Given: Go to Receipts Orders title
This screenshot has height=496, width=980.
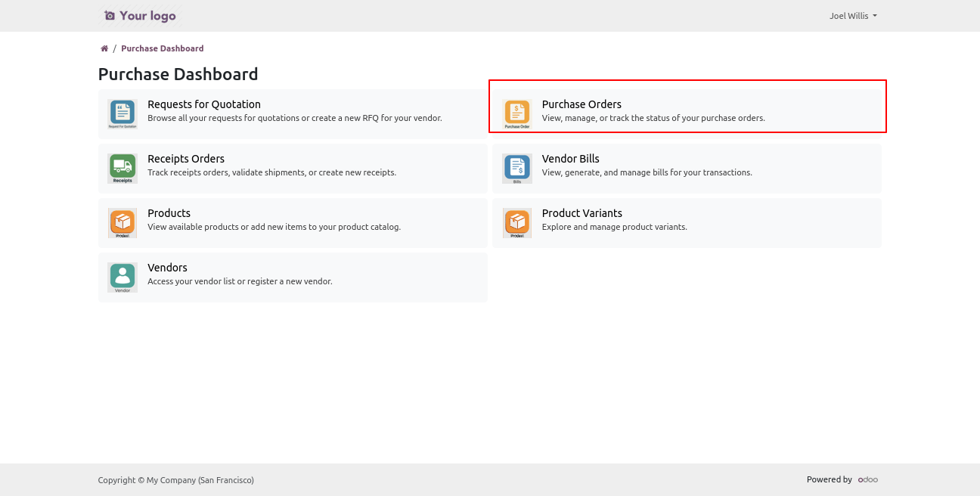Looking at the screenshot, I should 186,159.
